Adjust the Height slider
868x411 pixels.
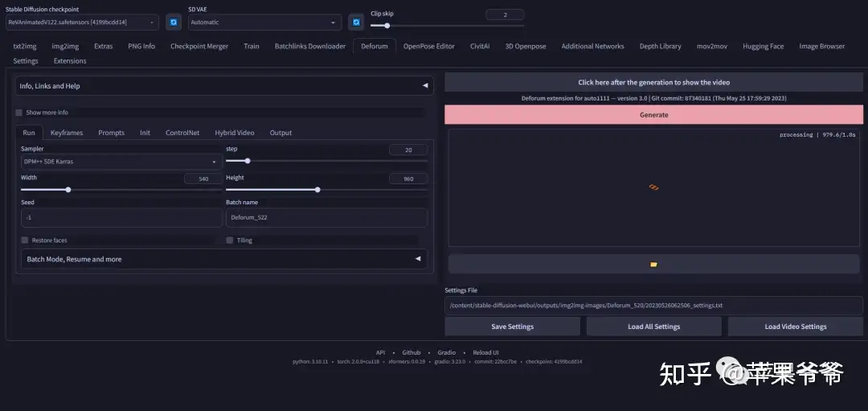[326, 190]
